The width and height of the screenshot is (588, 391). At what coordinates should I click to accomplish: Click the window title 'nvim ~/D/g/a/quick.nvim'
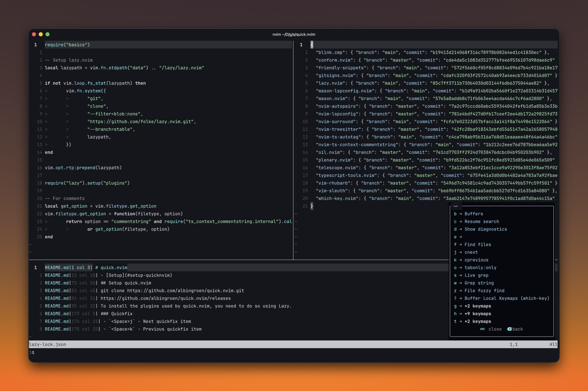pyautogui.click(x=294, y=34)
